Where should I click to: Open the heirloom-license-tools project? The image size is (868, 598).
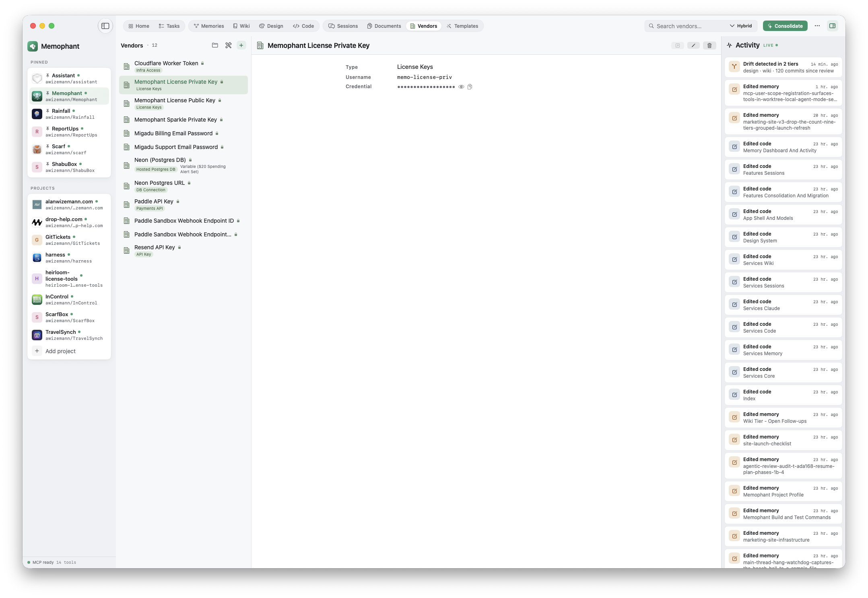coord(69,279)
